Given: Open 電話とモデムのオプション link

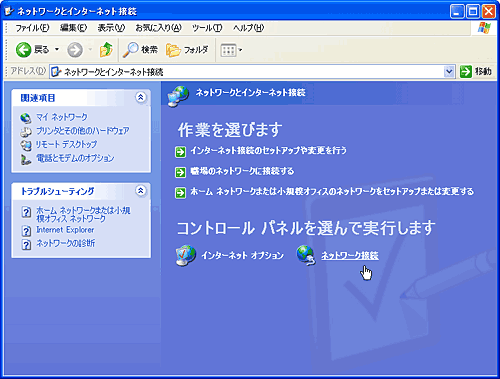Looking at the screenshot, I should point(75,158).
